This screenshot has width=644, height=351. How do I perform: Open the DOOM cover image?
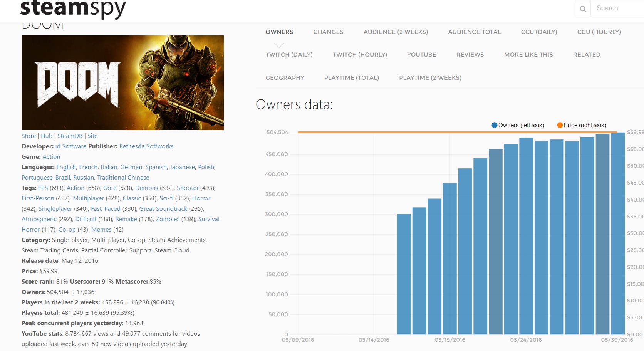pyautogui.click(x=122, y=83)
